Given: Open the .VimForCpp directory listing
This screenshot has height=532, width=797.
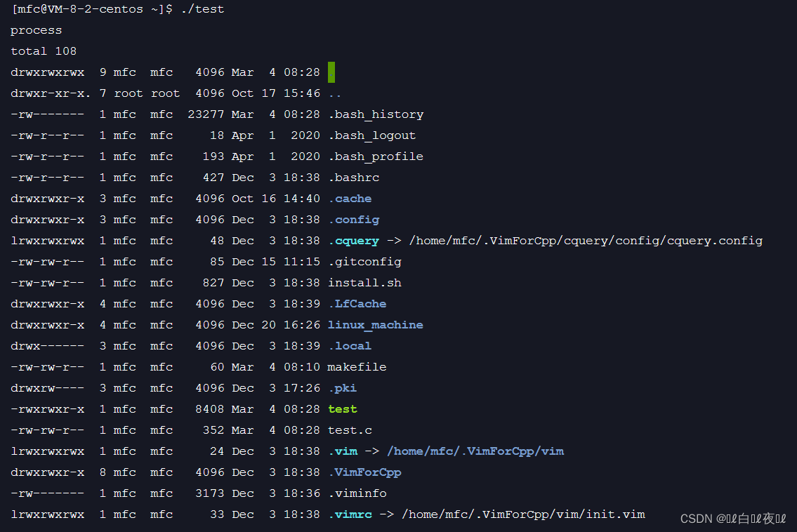Looking at the screenshot, I should coord(365,472).
